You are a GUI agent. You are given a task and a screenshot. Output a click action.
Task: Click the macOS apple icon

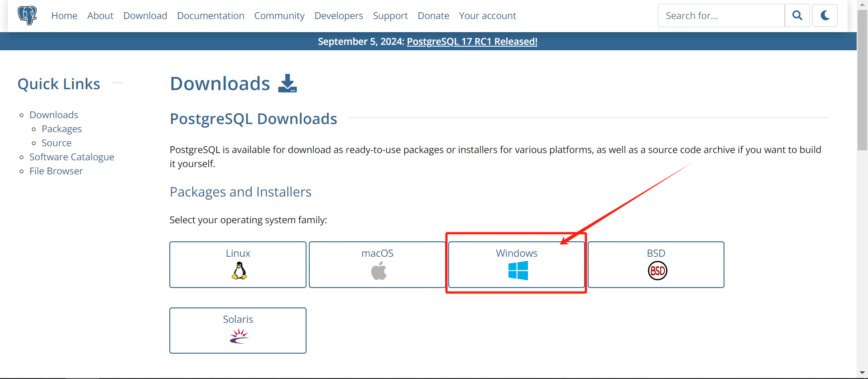pos(379,271)
